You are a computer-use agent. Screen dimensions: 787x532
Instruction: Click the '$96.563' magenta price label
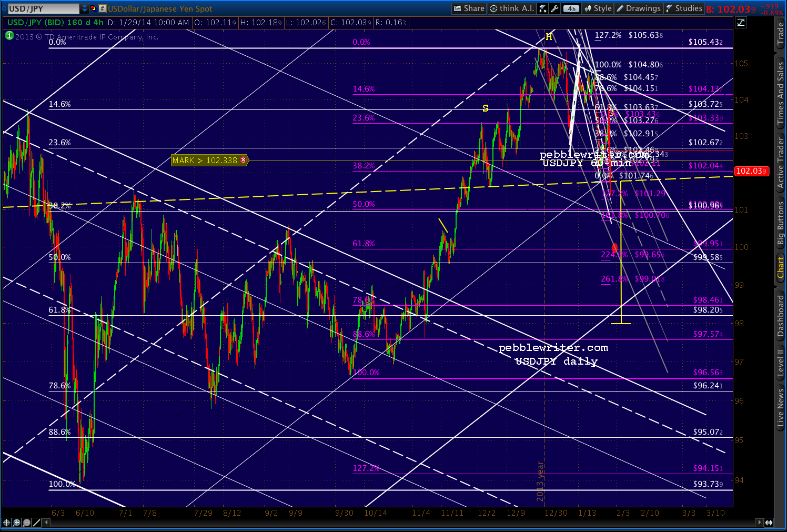708,373
